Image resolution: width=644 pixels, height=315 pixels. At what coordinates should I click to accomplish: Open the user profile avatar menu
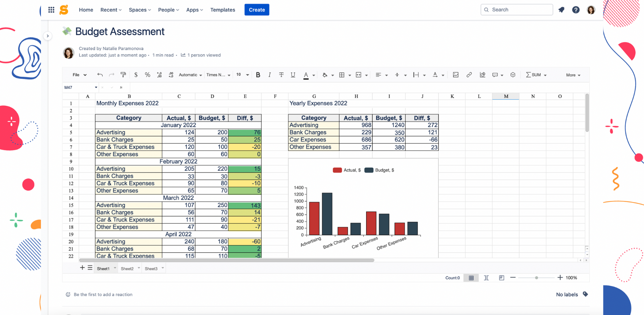[x=591, y=10]
